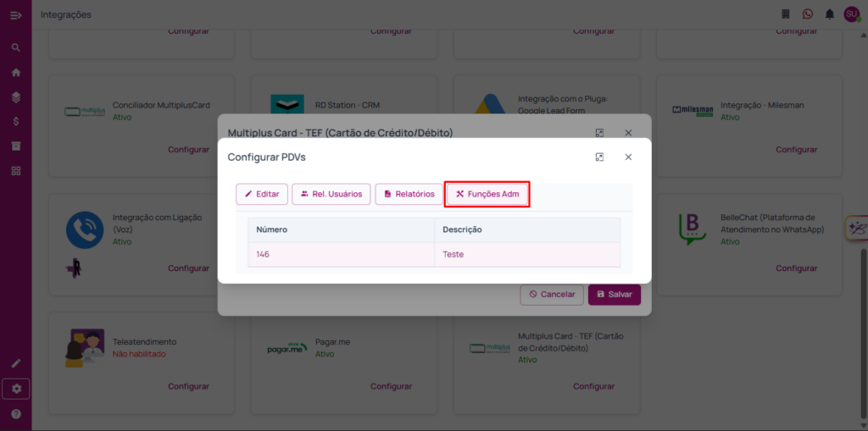Open WhatsApp icon in top bar
868x431 pixels.
[x=807, y=14]
